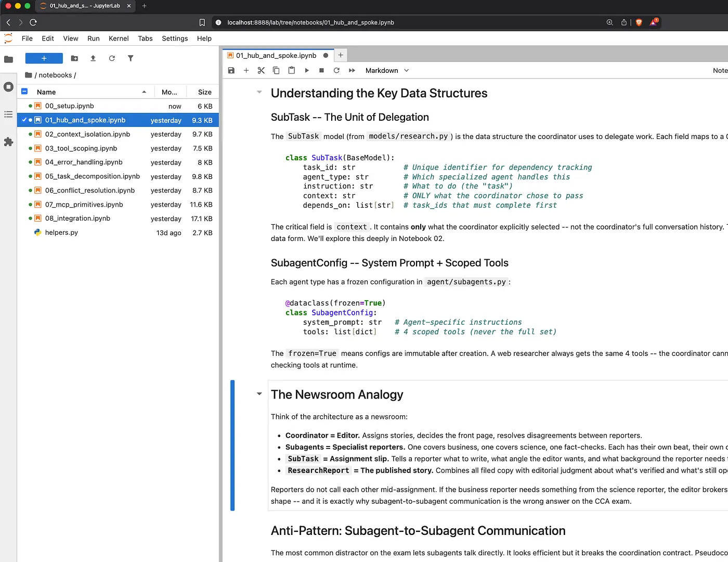This screenshot has width=728, height=562.
Task: Select 00_setup.ipynb in file list
Action: coord(118,106)
